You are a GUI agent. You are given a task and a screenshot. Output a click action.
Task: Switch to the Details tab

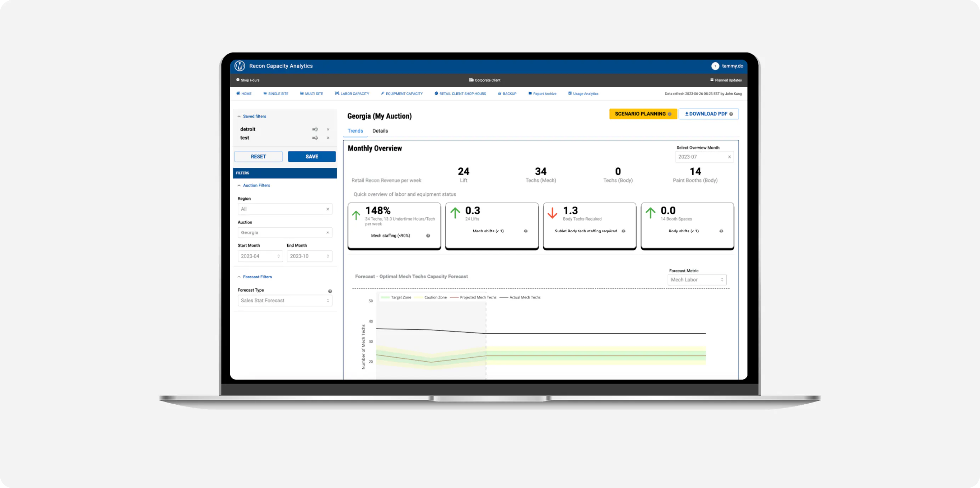[380, 131]
